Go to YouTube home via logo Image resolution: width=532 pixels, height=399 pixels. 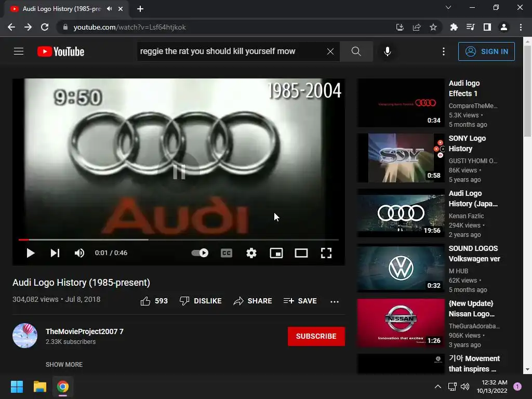click(x=61, y=51)
